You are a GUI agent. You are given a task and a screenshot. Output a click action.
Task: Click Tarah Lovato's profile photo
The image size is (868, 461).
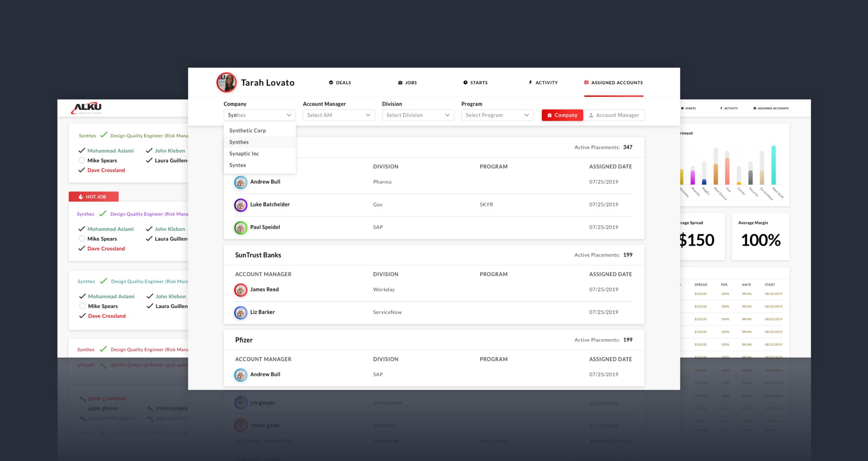point(226,82)
